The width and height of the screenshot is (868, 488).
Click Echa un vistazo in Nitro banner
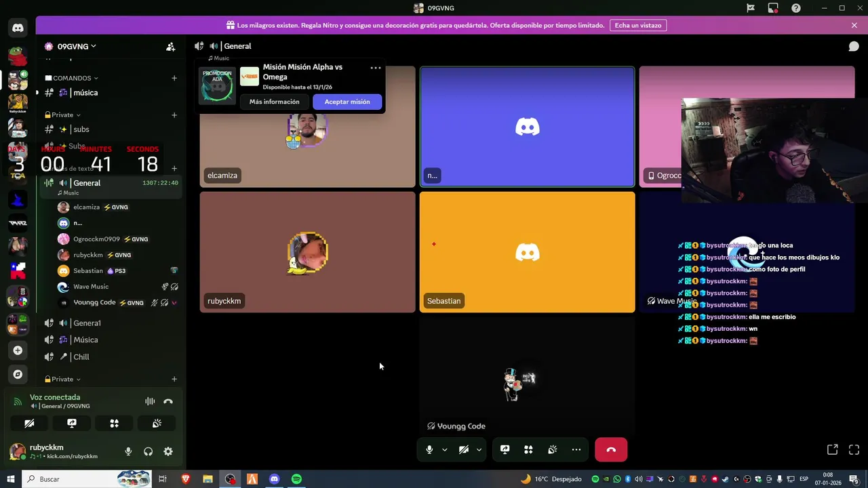click(x=638, y=25)
